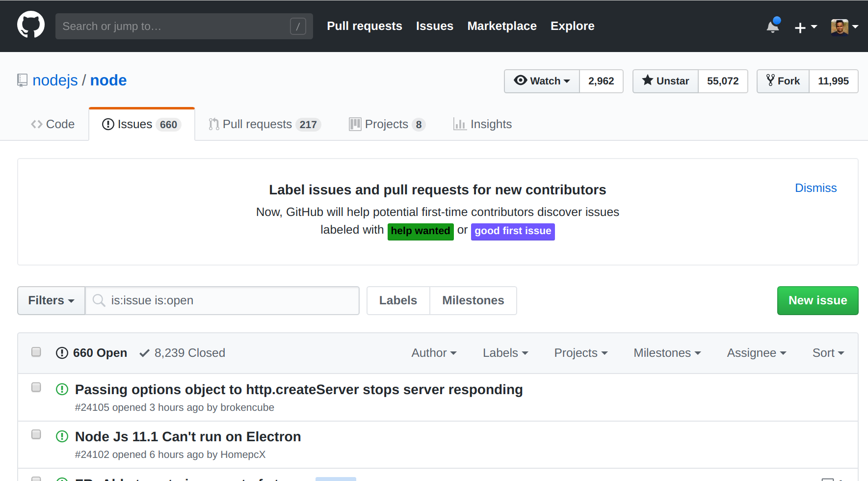The height and width of the screenshot is (481, 868).
Task: Open the plus create-new menu
Action: [806, 27]
